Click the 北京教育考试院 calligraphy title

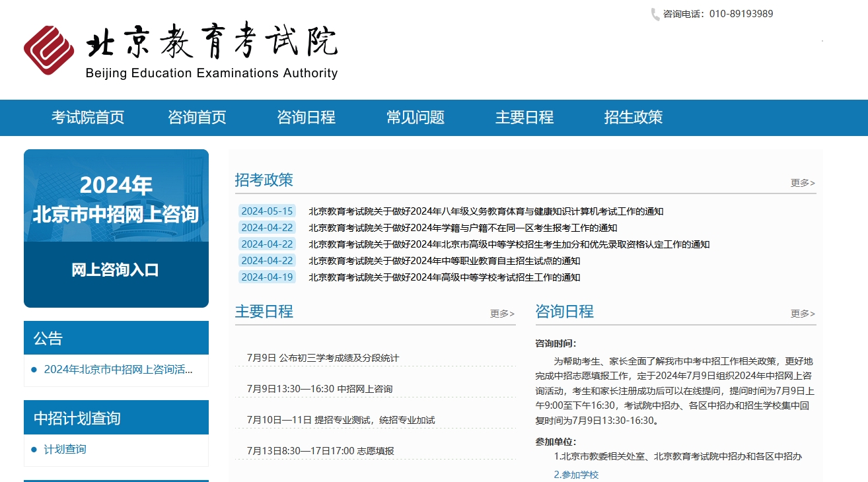point(212,42)
